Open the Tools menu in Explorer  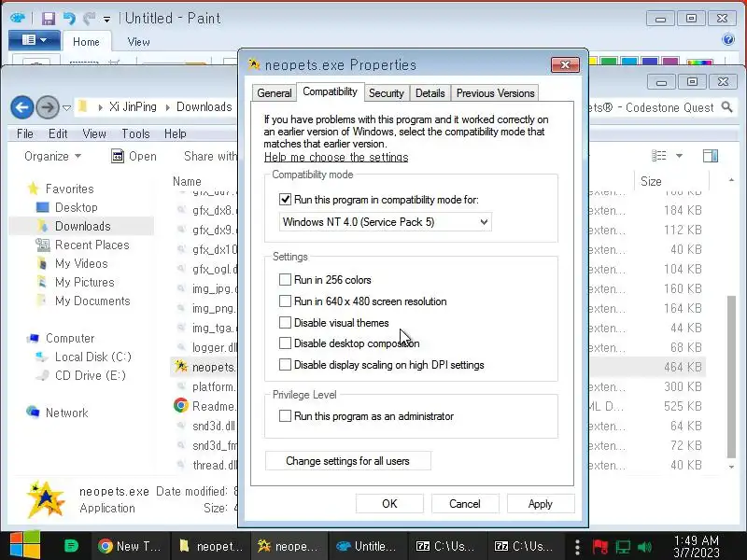point(135,133)
